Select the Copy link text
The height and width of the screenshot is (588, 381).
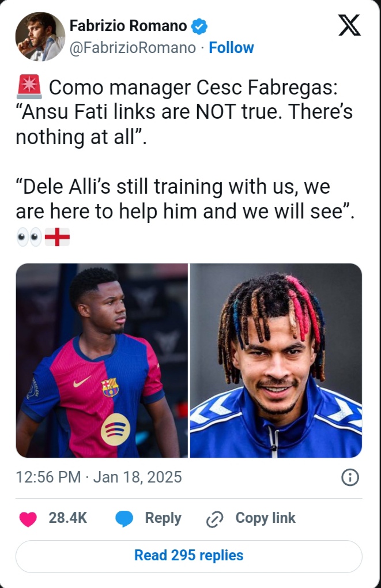click(x=266, y=518)
